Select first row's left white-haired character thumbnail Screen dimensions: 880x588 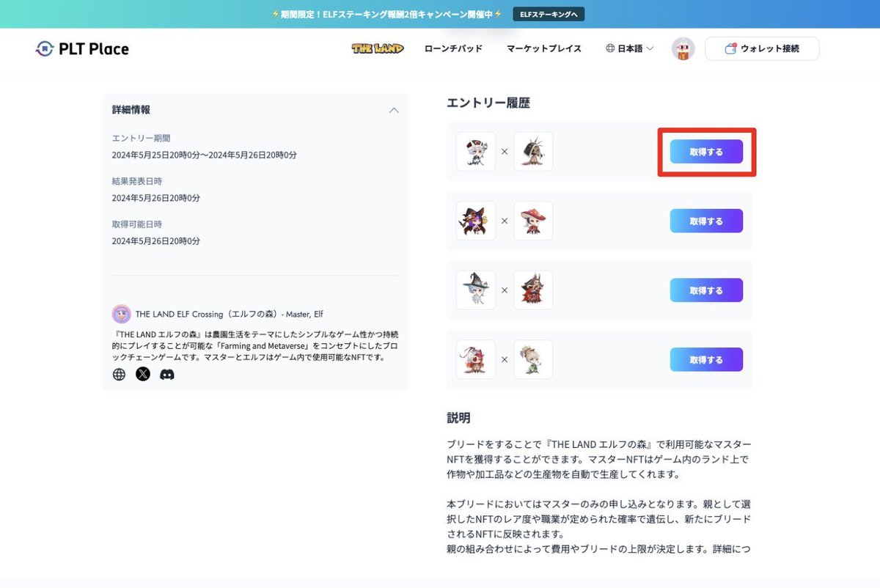point(476,152)
